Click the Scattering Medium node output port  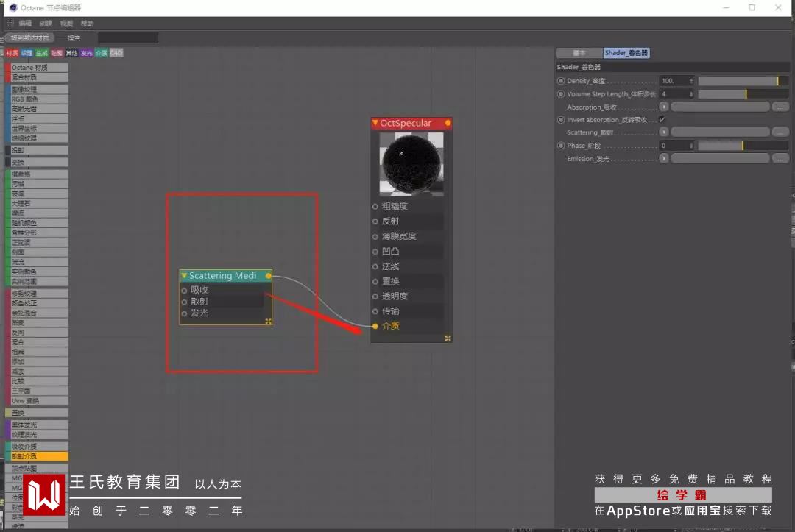(269, 276)
